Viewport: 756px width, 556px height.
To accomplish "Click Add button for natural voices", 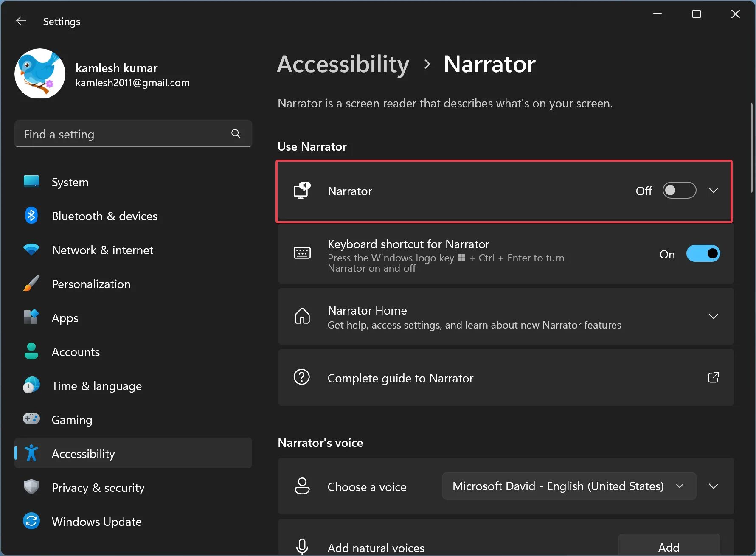I will click(x=669, y=547).
